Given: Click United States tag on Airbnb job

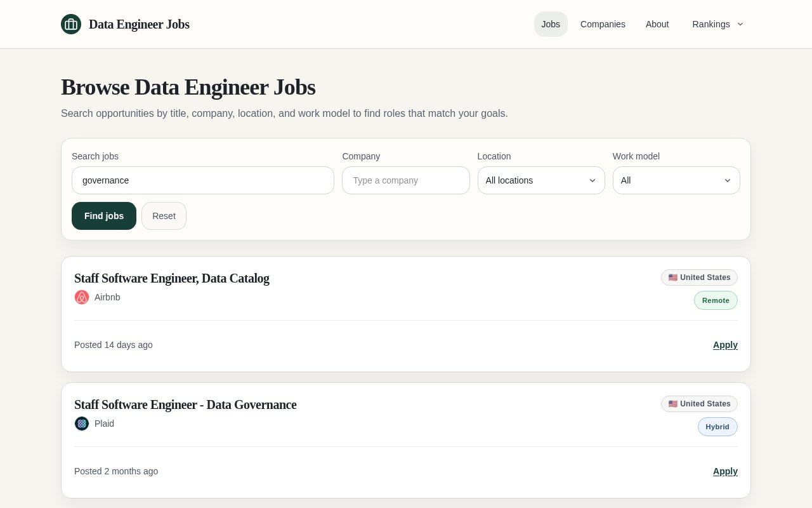Looking at the screenshot, I should tap(699, 277).
